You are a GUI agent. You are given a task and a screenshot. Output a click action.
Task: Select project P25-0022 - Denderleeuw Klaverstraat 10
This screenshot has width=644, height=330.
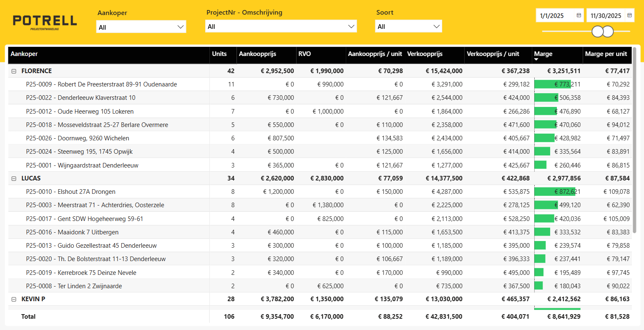coord(80,98)
